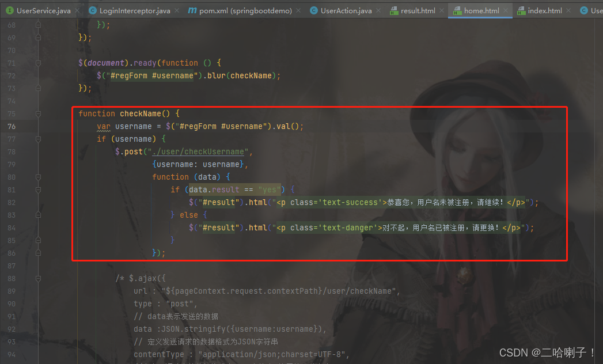Click line number 82 in the gutter

click(12, 202)
